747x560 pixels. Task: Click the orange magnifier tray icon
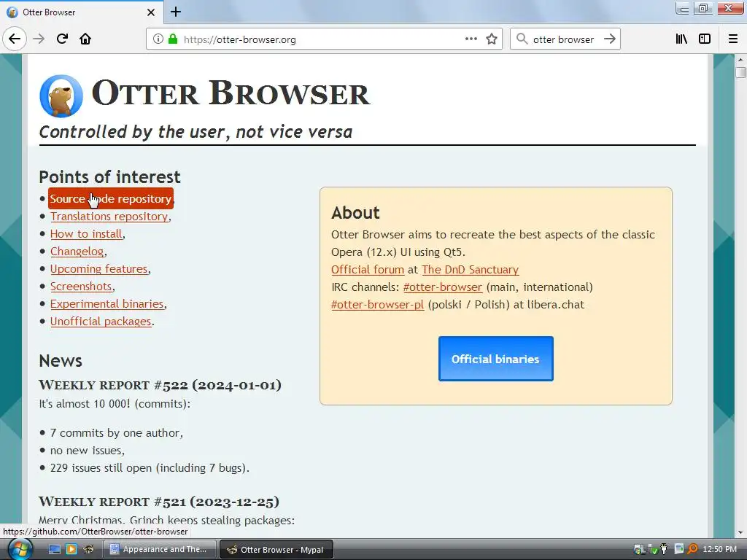click(692, 550)
